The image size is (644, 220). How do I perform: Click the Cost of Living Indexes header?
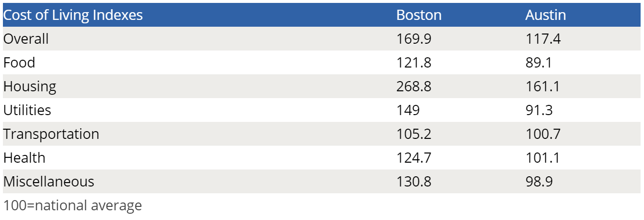pyautogui.click(x=73, y=15)
